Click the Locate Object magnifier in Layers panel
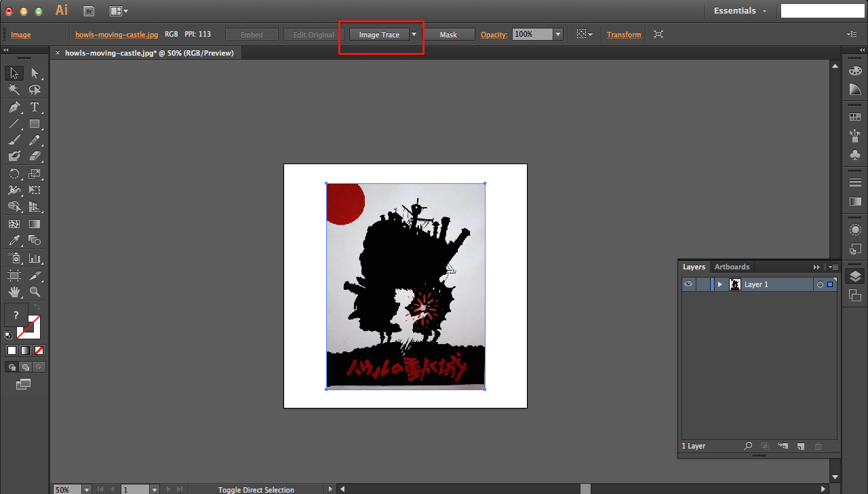This screenshot has width=868, height=494. 748,446
